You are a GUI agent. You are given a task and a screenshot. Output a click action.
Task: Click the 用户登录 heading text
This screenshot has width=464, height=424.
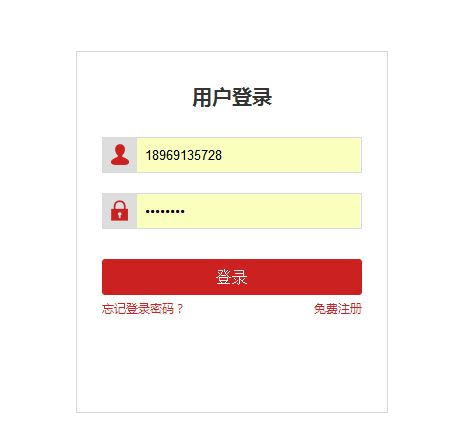[x=232, y=97]
